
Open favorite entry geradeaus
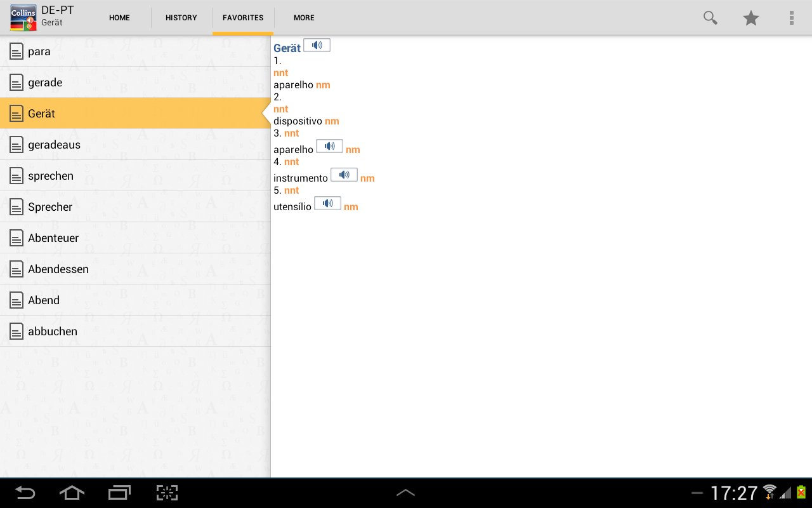tap(135, 145)
